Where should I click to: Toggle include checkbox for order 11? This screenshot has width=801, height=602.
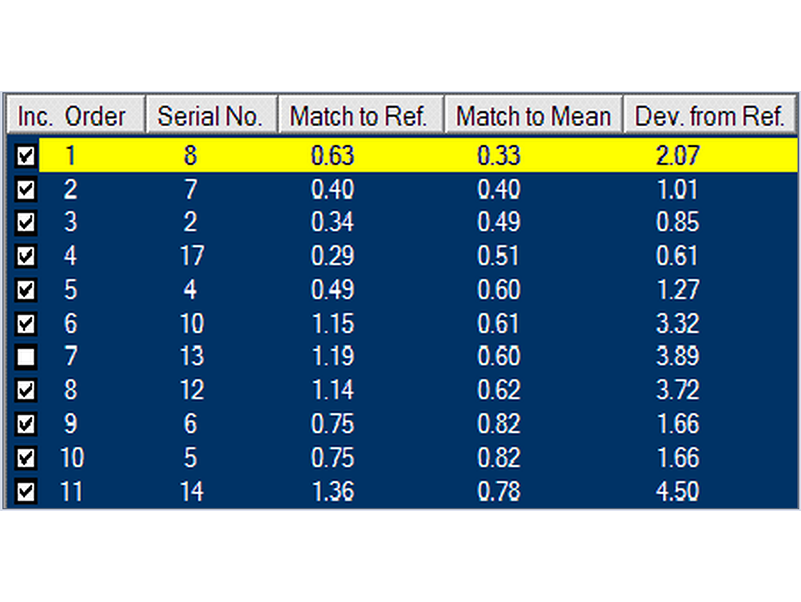[x=27, y=491]
